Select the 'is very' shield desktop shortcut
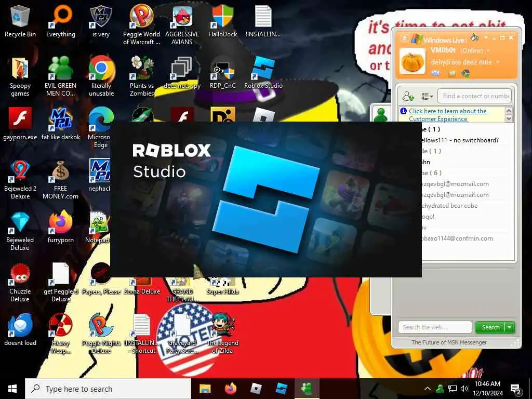This screenshot has width=532, height=399. pyautogui.click(x=101, y=22)
